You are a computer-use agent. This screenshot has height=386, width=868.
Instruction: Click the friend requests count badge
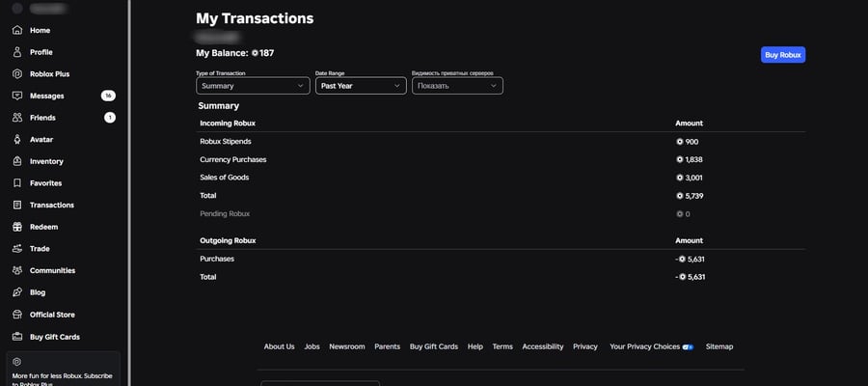click(110, 118)
